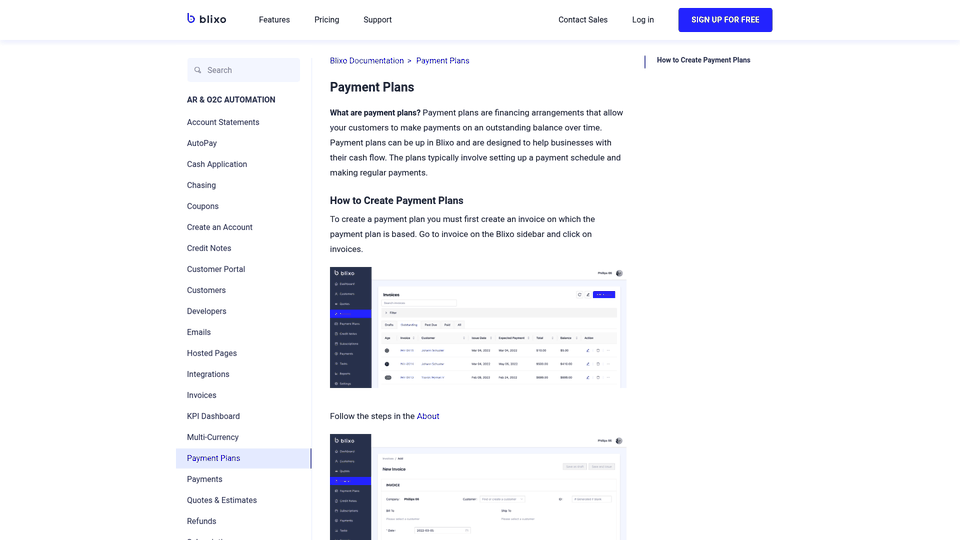Open Customer Portal documentation

pos(216,269)
